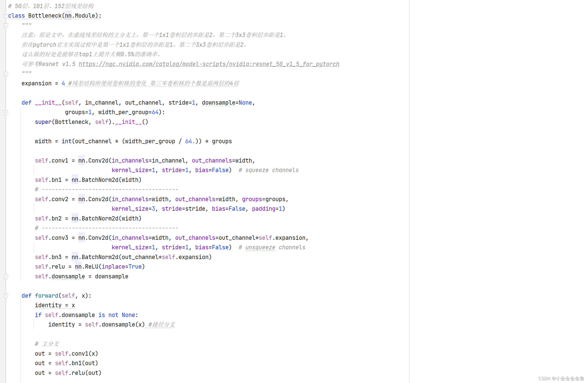Collapse the __init__ method block
Image resolution: width=588 pixels, height=383 pixels.
[6, 112]
